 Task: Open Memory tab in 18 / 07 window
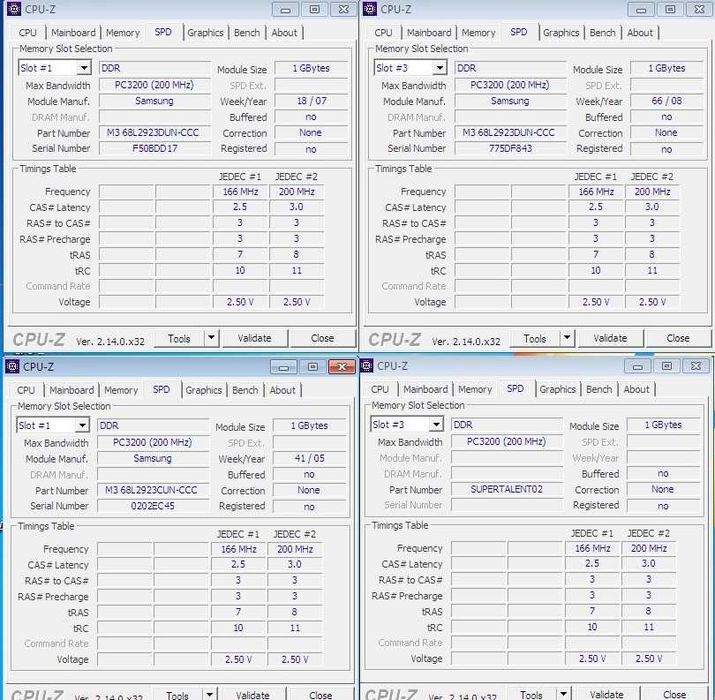point(123,33)
